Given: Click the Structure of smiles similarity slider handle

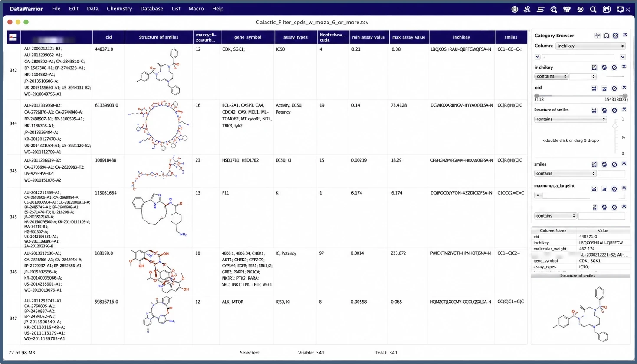Looking at the screenshot, I should [x=615, y=126].
